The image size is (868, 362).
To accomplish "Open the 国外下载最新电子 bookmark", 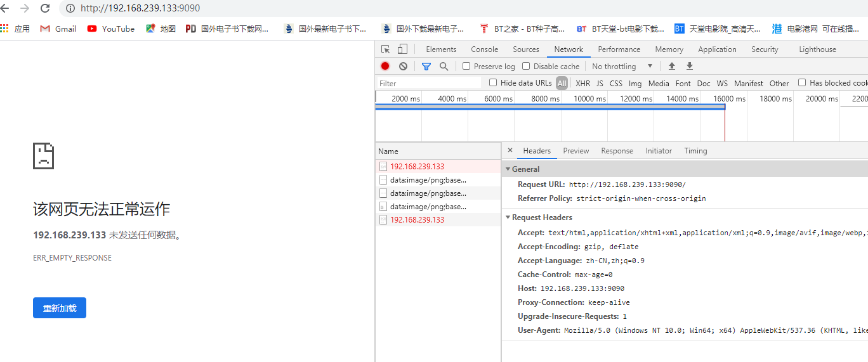I will click(423, 29).
